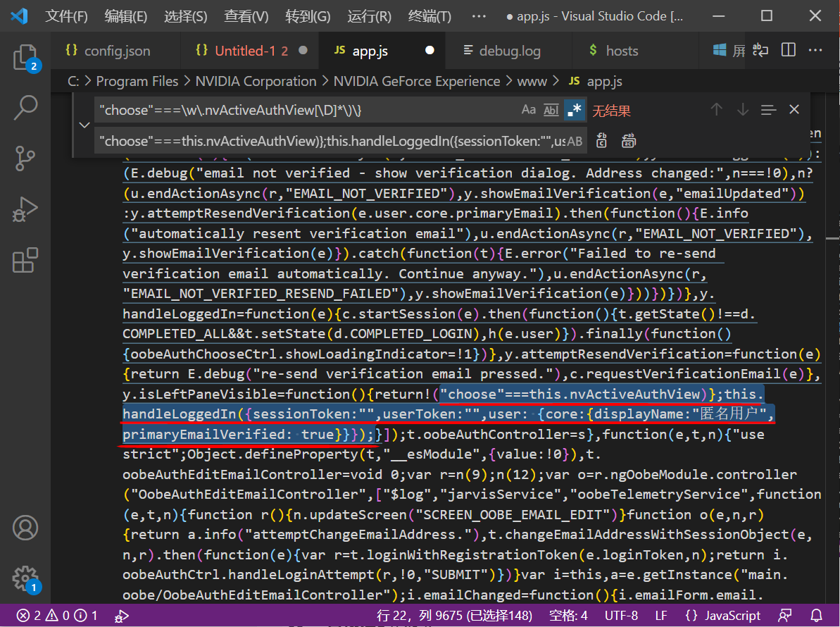
Task: Open the Explorer view in activity bar
Action: click(25, 58)
